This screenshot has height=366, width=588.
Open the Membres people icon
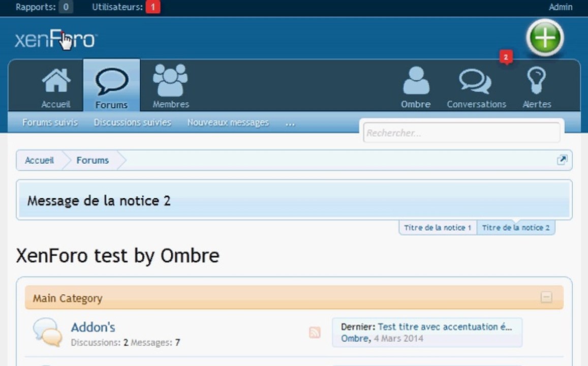point(170,80)
